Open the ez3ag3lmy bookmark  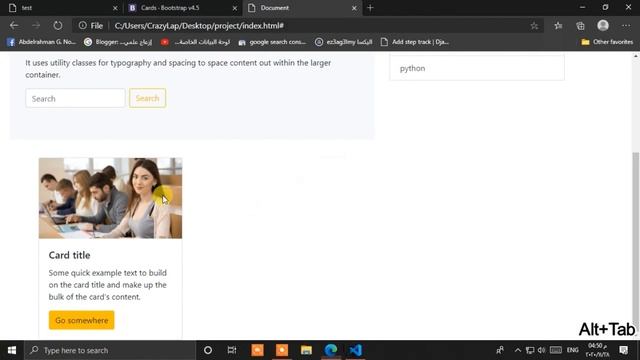(344, 42)
